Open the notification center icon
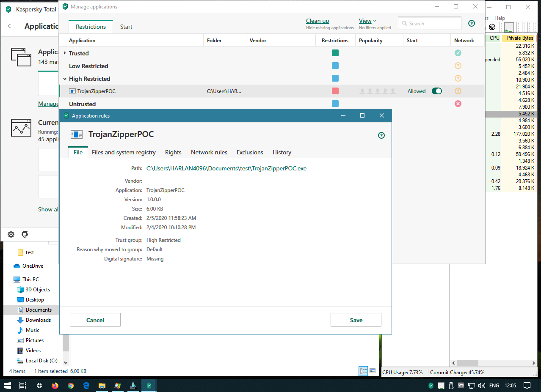This screenshot has height=392, width=541. tap(527, 386)
